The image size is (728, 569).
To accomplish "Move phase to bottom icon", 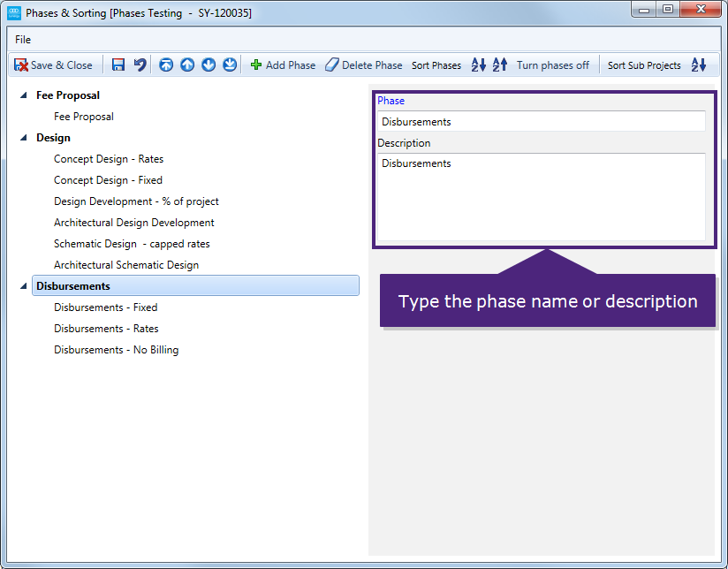I will tap(230, 65).
